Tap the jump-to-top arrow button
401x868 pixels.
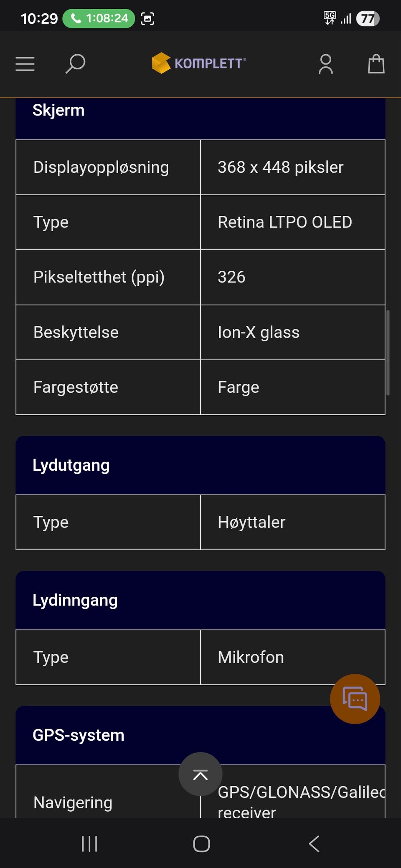200,774
